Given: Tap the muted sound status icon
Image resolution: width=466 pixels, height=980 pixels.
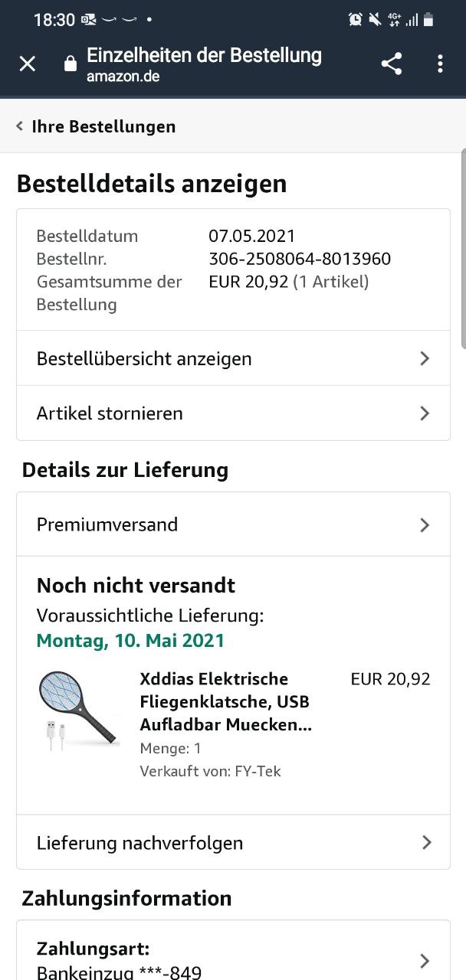Looking at the screenshot, I should tap(375, 19).
